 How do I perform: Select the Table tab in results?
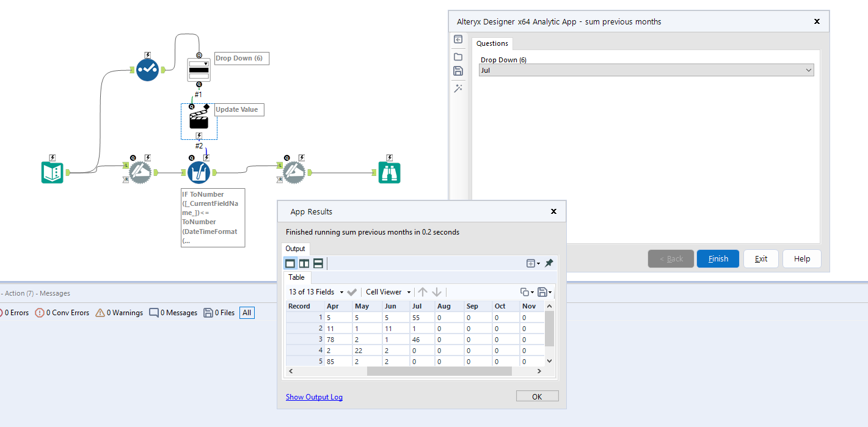(x=297, y=277)
